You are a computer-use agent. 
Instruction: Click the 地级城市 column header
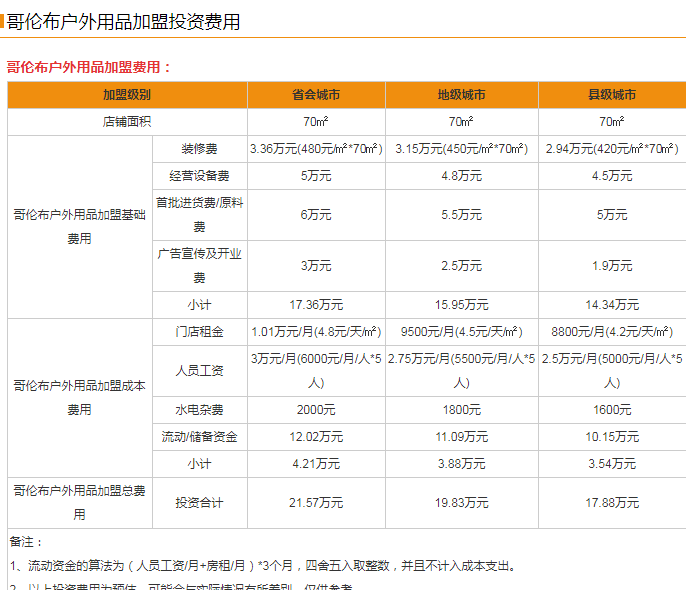[x=462, y=95]
